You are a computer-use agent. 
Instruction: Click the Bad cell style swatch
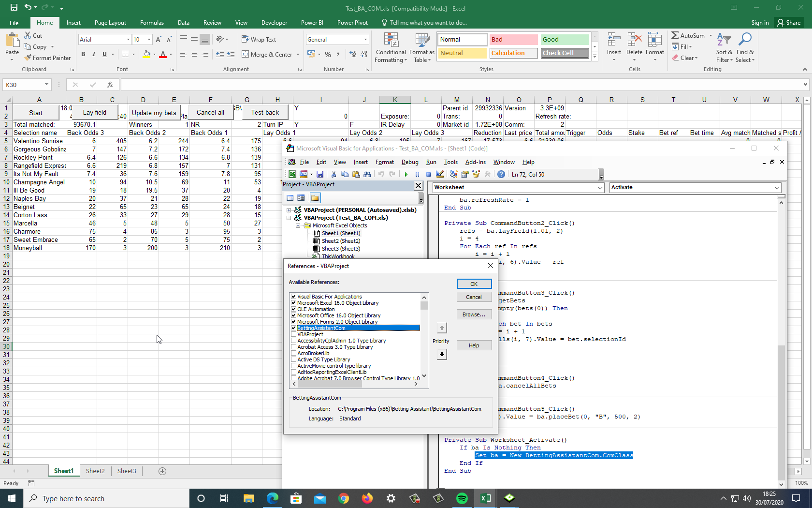(514, 40)
